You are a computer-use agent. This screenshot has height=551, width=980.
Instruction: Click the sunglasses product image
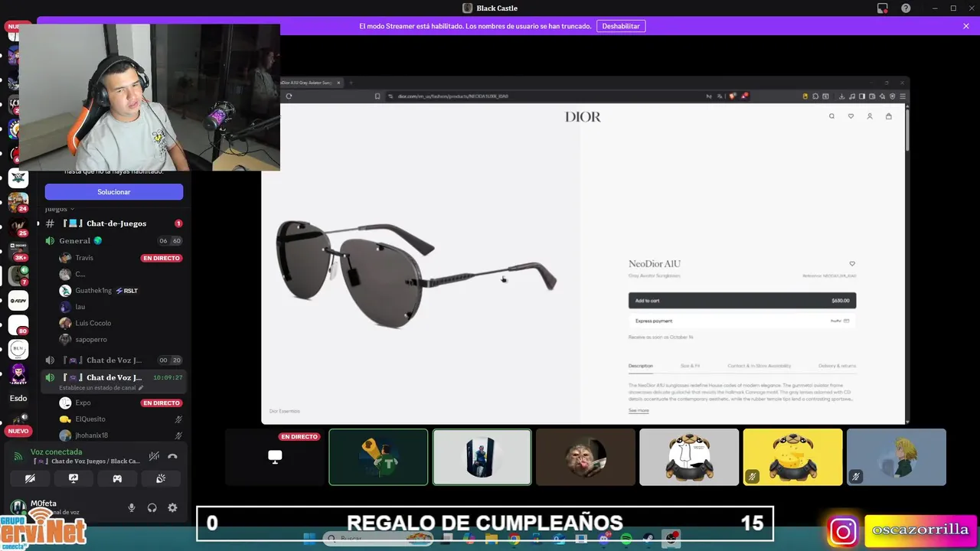pyautogui.click(x=417, y=274)
